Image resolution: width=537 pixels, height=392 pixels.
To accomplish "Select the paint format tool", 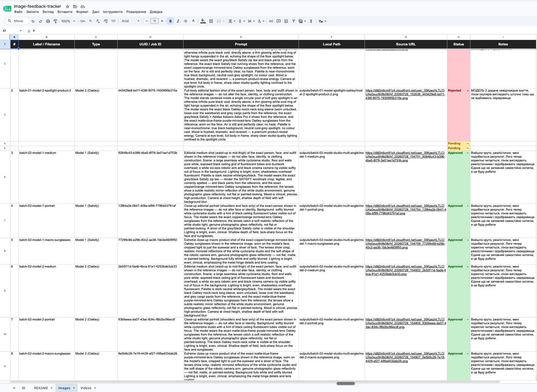I will click(55, 21).
